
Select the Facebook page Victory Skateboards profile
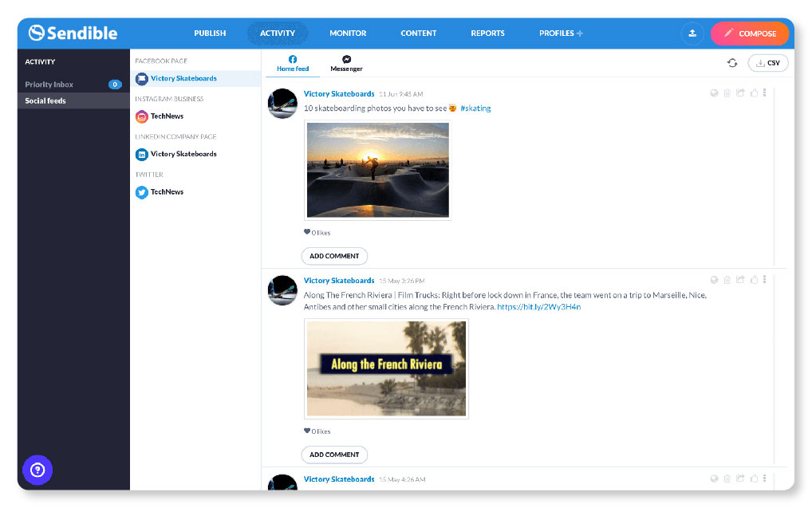click(195, 79)
